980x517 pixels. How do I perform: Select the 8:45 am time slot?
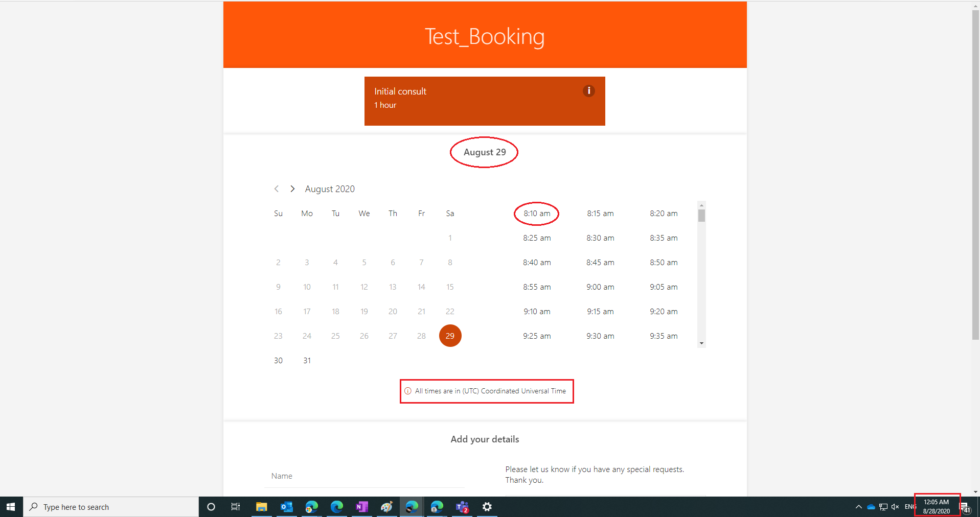click(x=600, y=263)
